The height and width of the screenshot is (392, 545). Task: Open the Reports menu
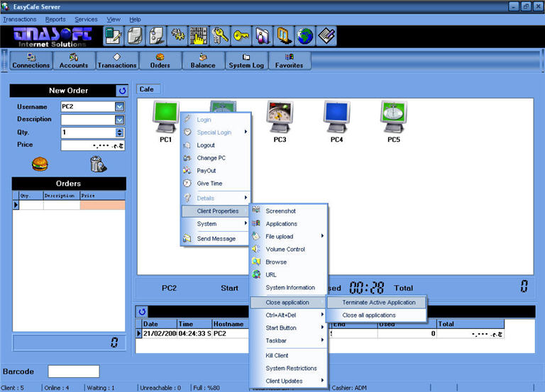pyautogui.click(x=55, y=19)
